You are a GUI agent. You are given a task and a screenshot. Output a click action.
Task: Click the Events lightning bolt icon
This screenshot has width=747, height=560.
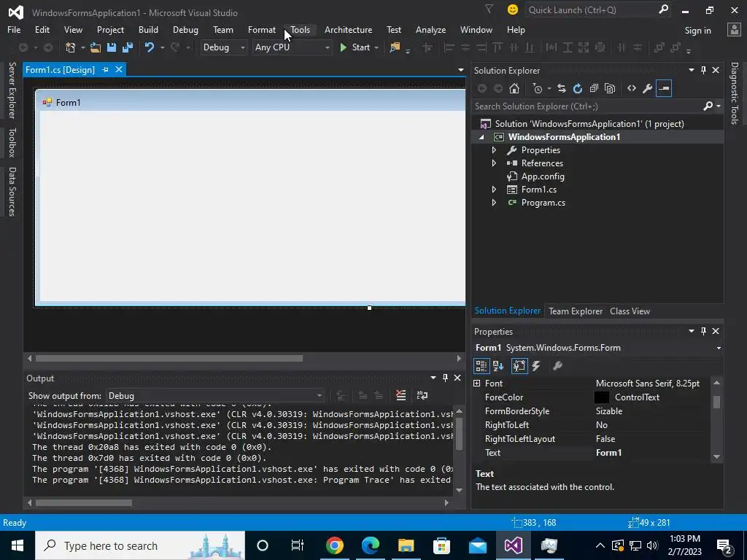point(536,366)
